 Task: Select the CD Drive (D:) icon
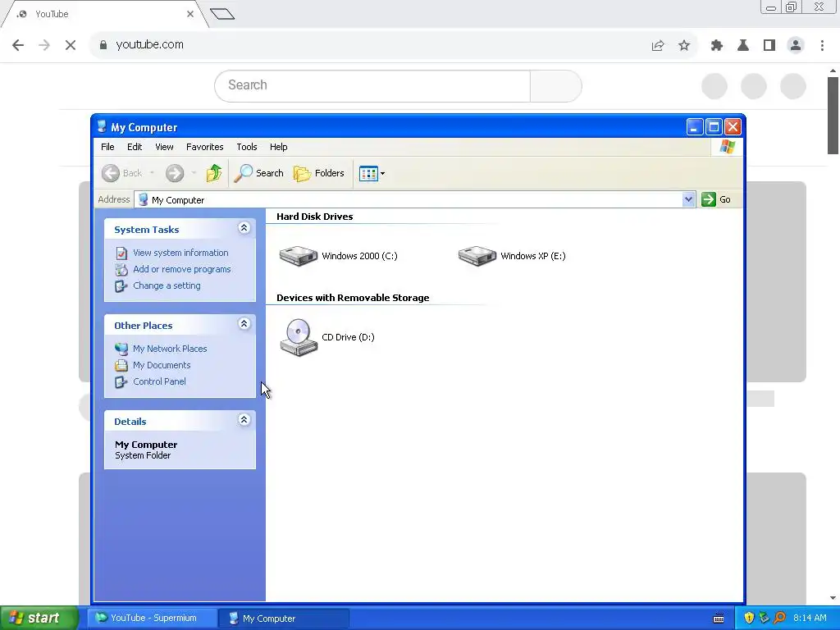pyautogui.click(x=299, y=337)
